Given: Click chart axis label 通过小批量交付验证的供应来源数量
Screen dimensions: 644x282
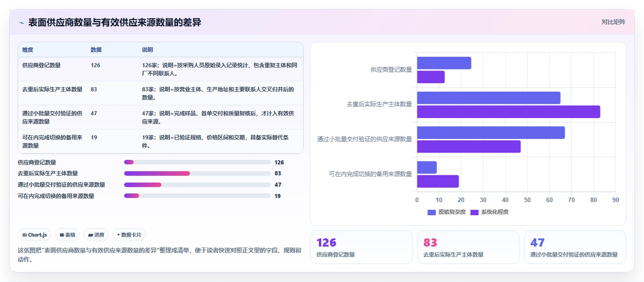Looking at the screenshot, I should 364,139.
